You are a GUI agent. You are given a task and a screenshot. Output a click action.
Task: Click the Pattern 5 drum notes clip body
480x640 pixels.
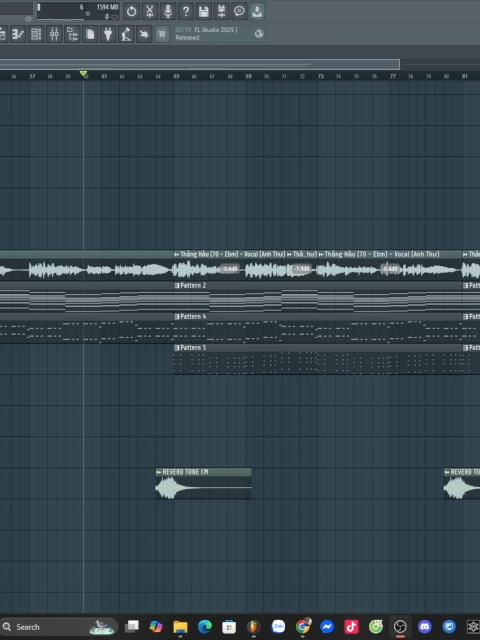point(318,363)
